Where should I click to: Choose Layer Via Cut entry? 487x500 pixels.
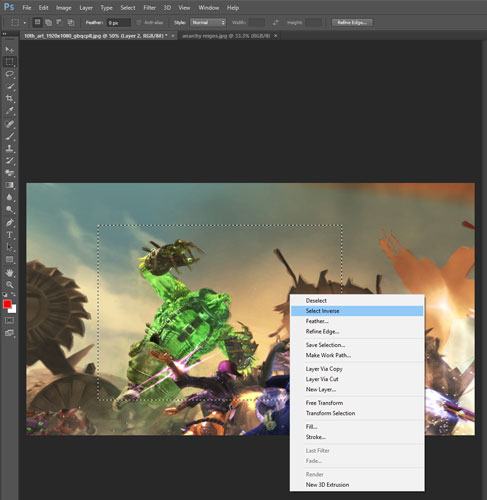click(x=357, y=379)
